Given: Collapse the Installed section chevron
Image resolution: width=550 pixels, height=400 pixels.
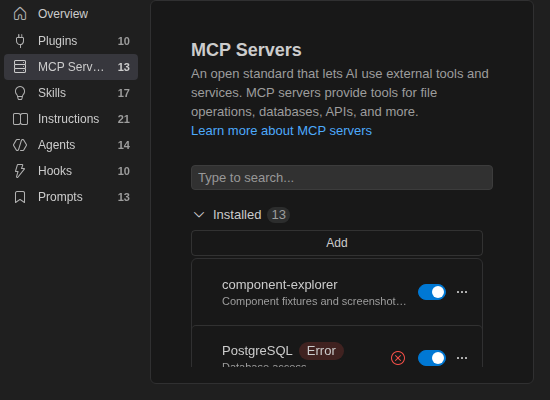Looking at the screenshot, I should click(199, 215).
